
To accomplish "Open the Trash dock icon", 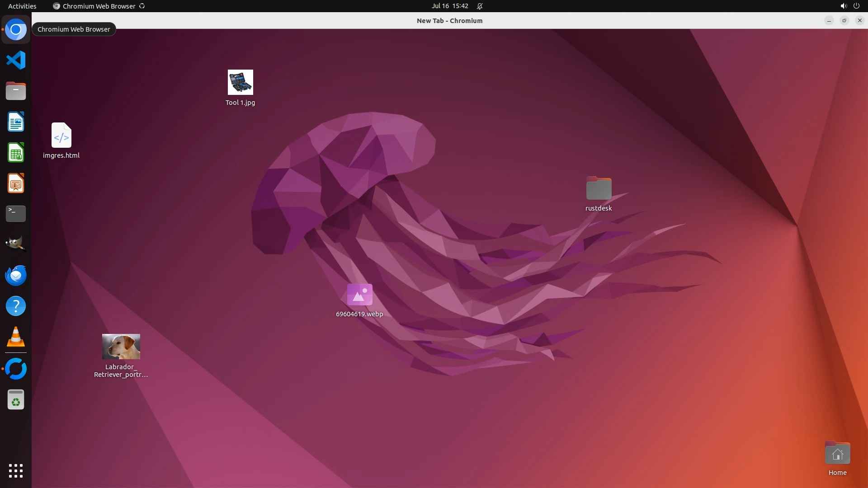I will click(x=16, y=400).
